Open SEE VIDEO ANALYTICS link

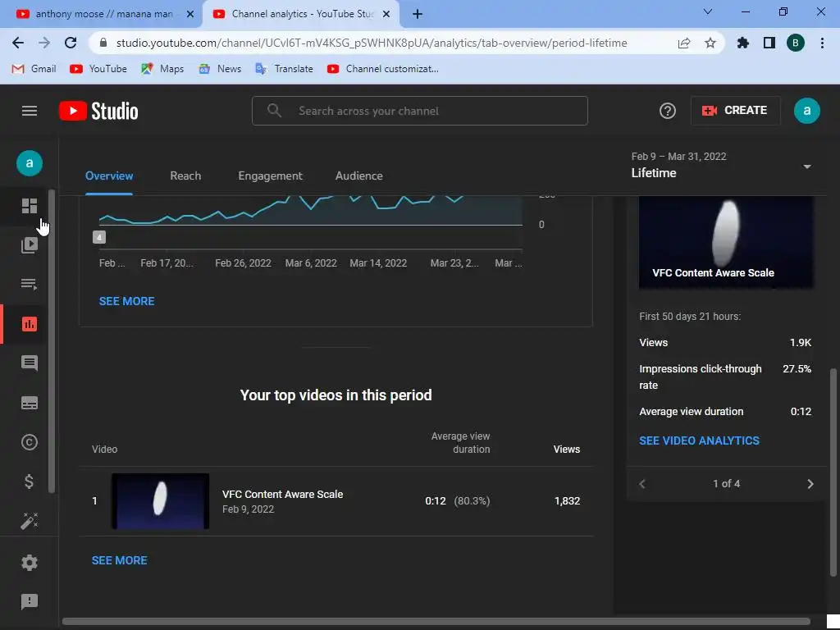click(x=699, y=441)
